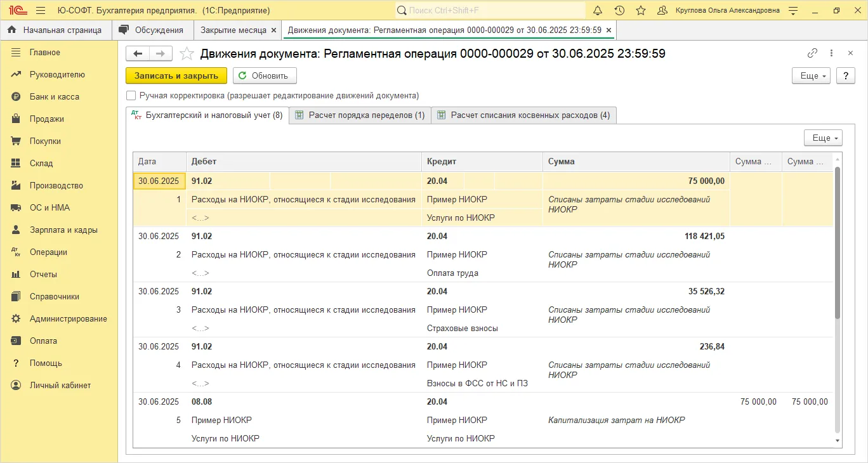Viewport: 868px width, 463px height.
Task: Click user profile icon beside Круглова Ольга Александровна
Action: coord(662,11)
